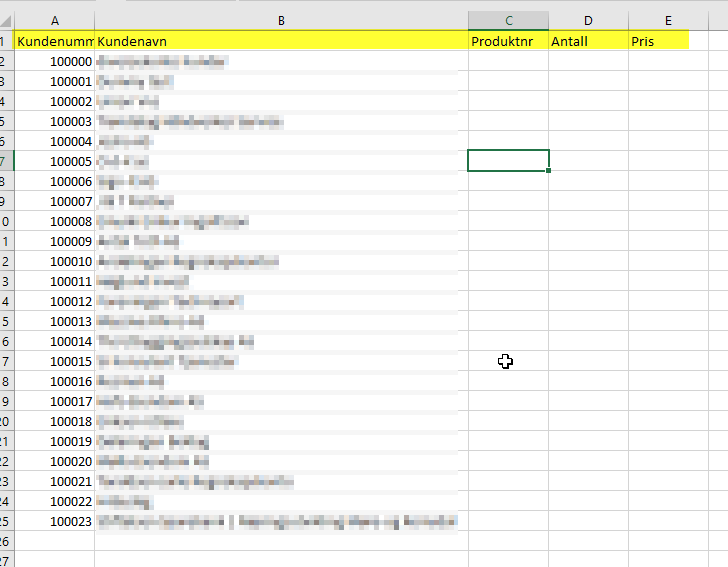Screen dimensions: 728x567
Task: Select the customer name beside 100023
Action: 278,521
